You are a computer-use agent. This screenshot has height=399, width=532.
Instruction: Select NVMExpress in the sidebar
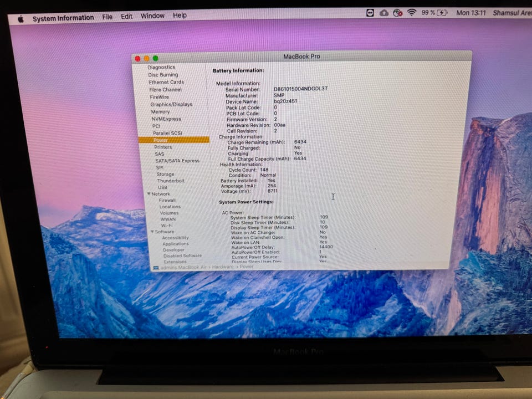166,119
